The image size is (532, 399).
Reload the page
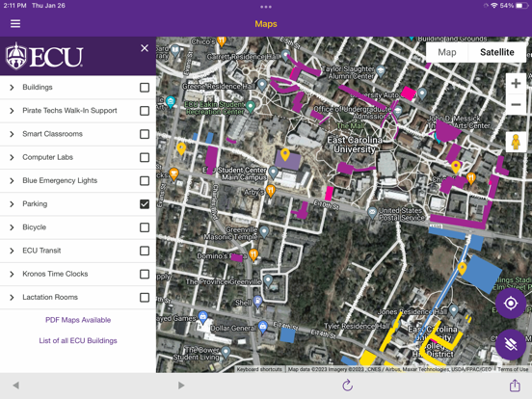tap(347, 386)
